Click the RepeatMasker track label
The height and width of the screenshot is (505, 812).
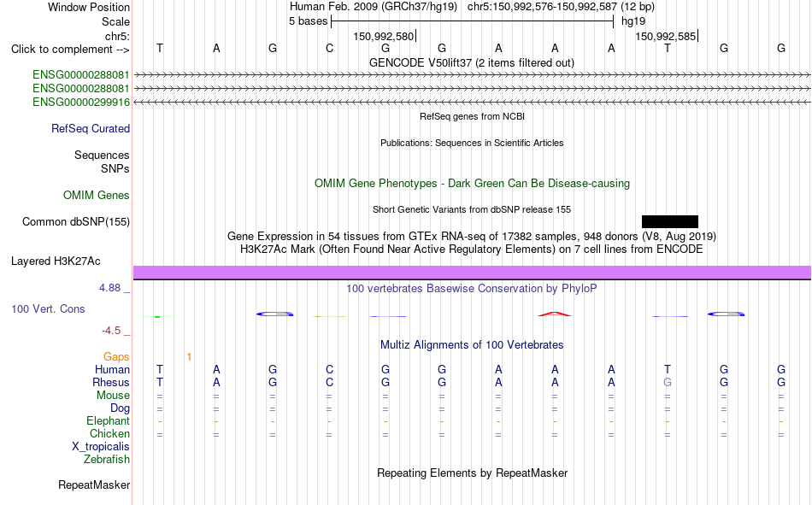[x=94, y=484]
